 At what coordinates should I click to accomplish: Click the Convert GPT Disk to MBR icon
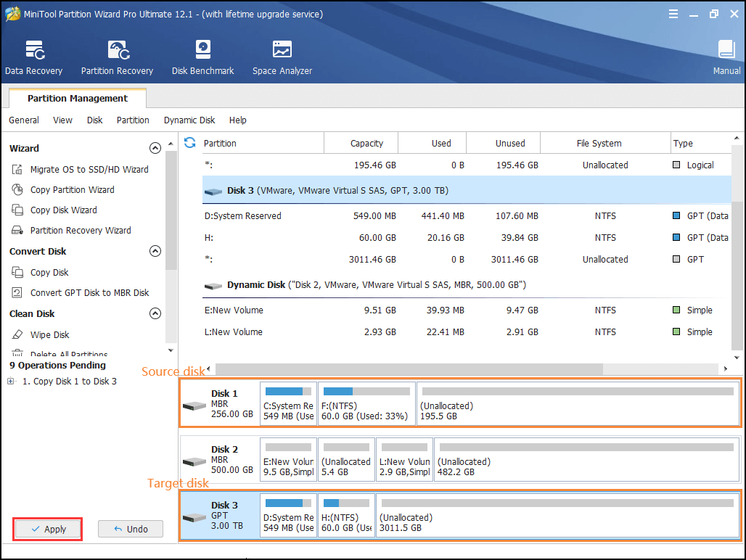coord(17,293)
